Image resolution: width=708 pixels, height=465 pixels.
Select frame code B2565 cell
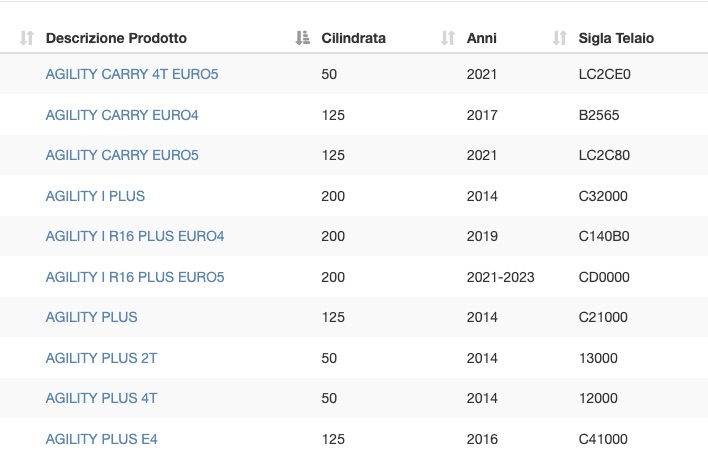[x=599, y=115]
